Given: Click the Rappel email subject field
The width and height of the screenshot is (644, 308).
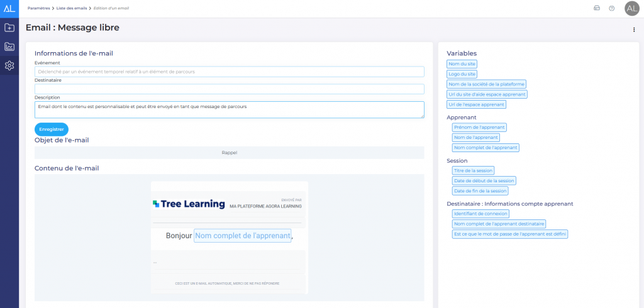Looking at the screenshot, I should point(229,153).
